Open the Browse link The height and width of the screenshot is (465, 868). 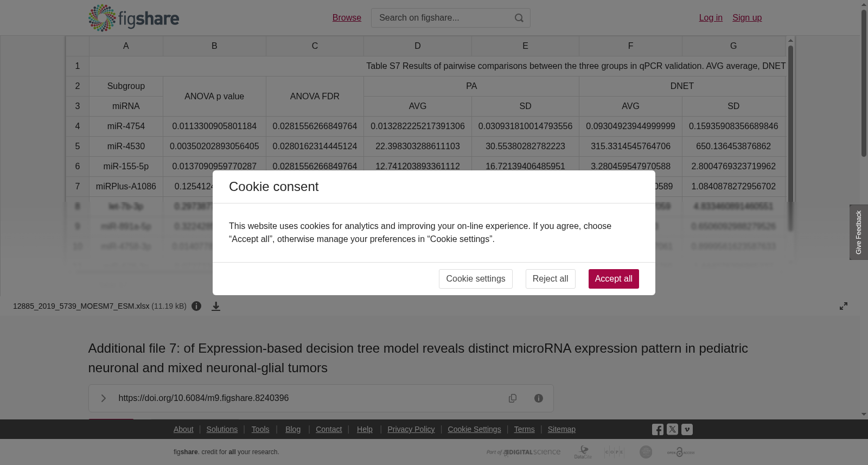tap(347, 18)
